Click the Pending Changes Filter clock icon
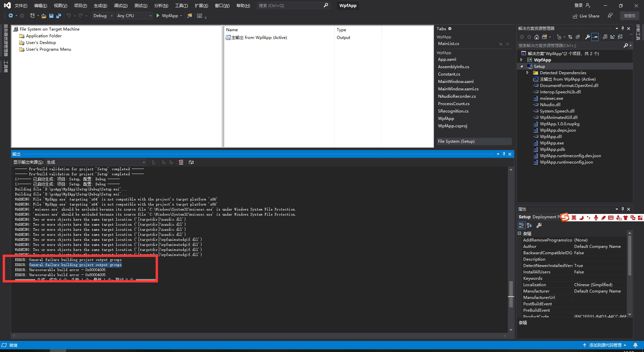 (559, 37)
